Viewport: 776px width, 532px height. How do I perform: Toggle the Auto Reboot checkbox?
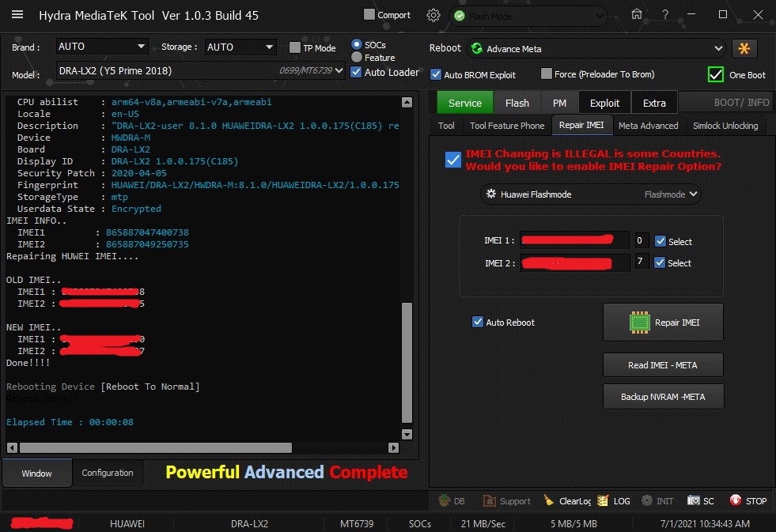pos(478,323)
